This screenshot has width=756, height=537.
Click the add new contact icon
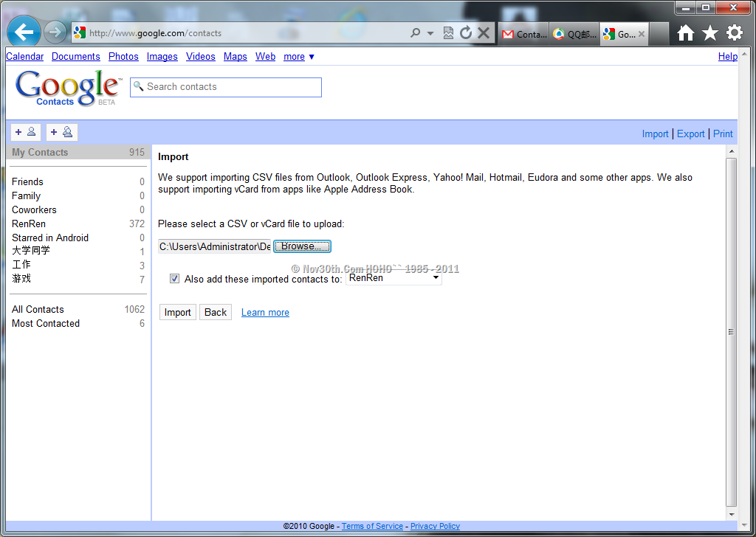(x=25, y=132)
